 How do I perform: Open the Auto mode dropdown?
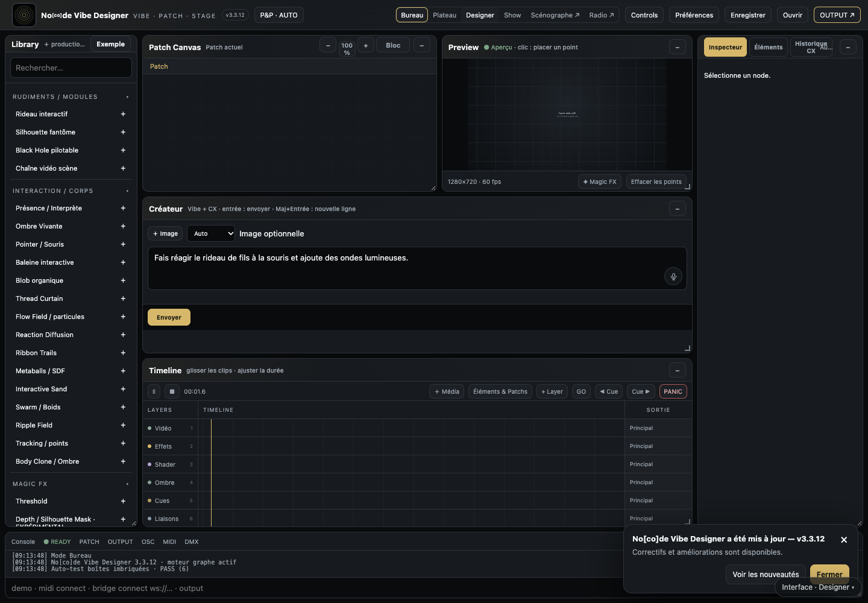(x=211, y=233)
